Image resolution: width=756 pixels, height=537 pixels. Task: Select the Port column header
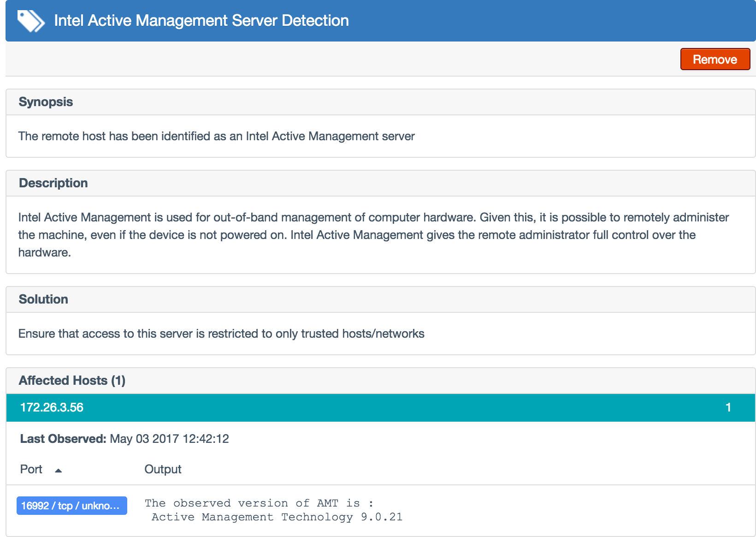point(31,469)
